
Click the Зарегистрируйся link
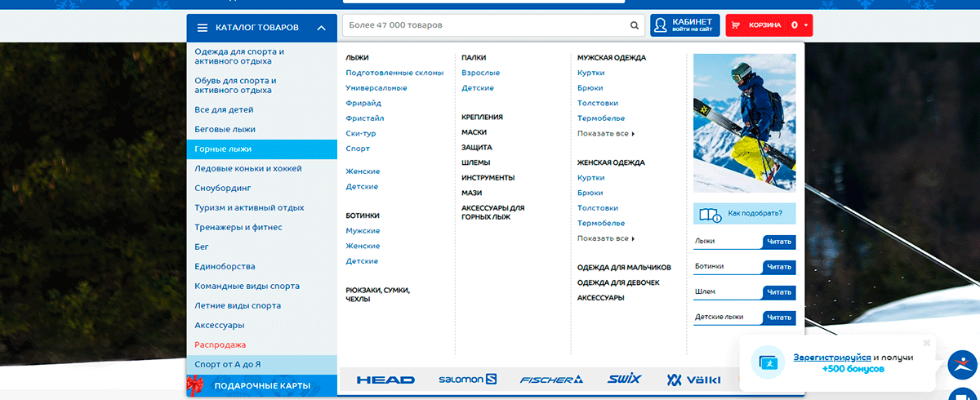point(831,358)
